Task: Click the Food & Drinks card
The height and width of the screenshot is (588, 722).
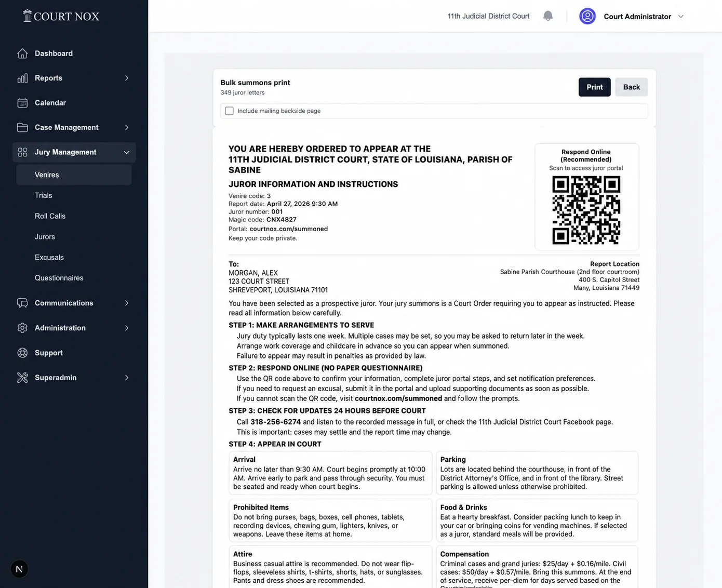Action: point(537,520)
